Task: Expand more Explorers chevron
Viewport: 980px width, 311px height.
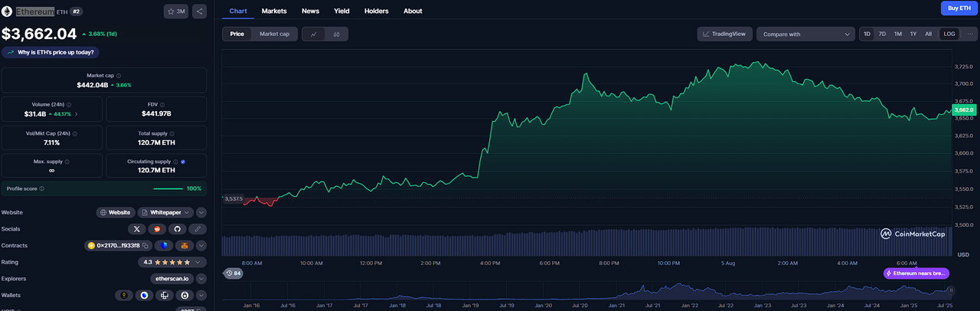Action: (201, 279)
